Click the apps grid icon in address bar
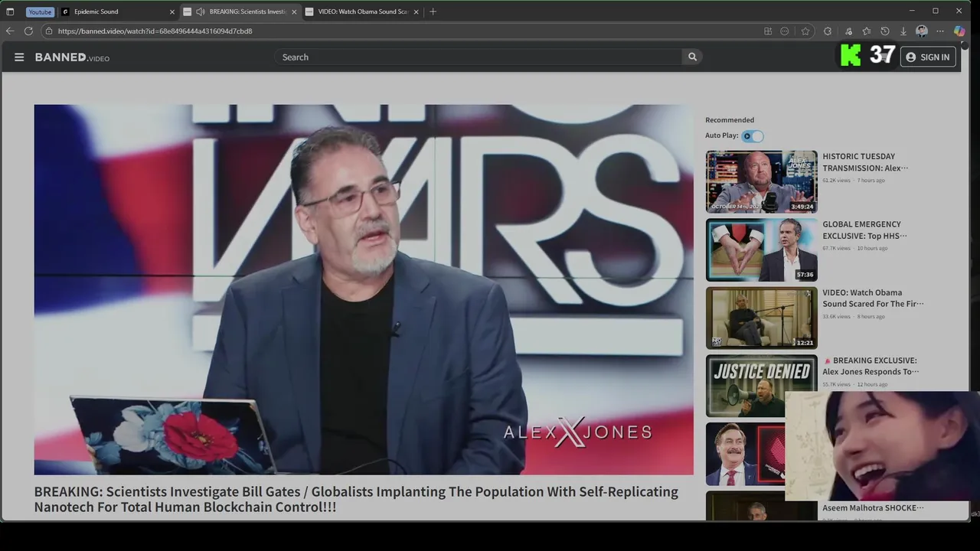The height and width of the screenshot is (551, 980). [x=768, y=31]
